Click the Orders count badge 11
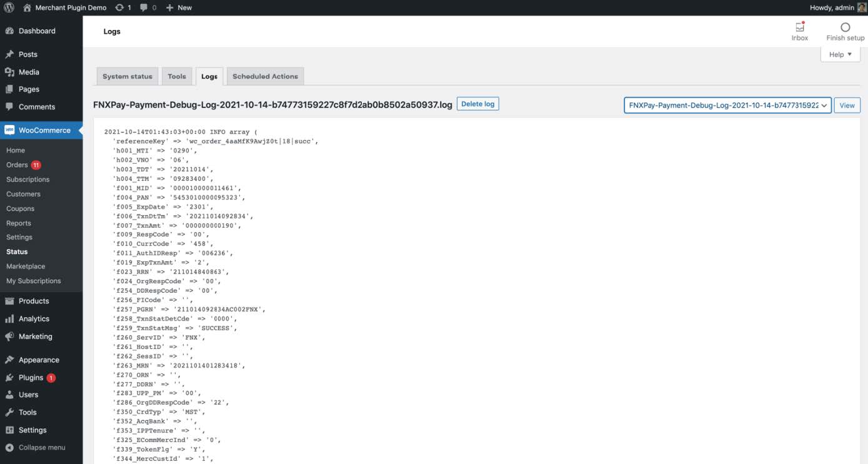The image size is (868, 464). 36,165
